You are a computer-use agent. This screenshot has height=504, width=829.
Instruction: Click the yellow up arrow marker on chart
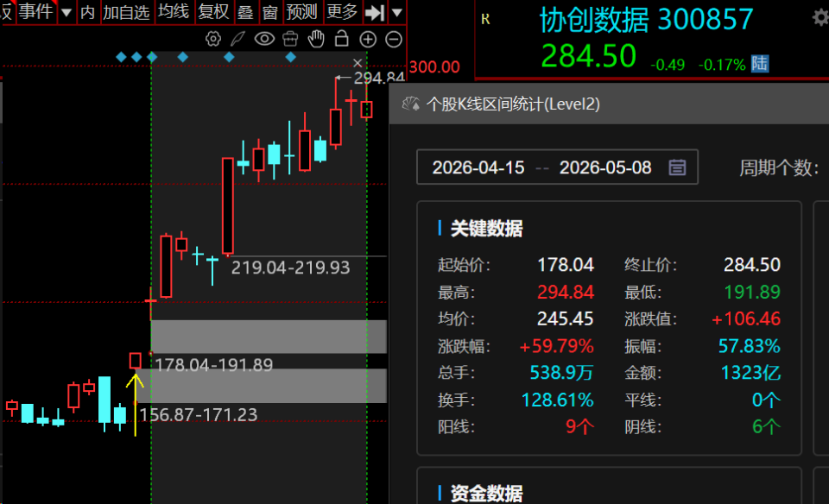click(136, 405)
